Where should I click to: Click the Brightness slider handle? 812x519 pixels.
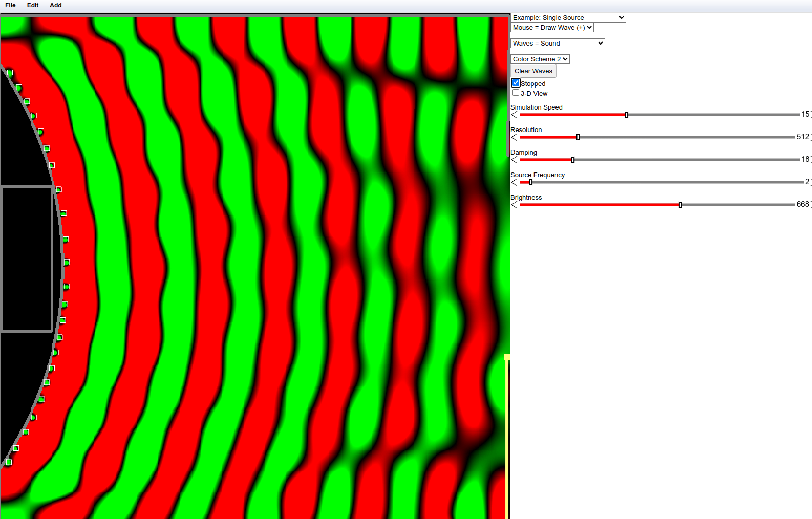[680, 205]
